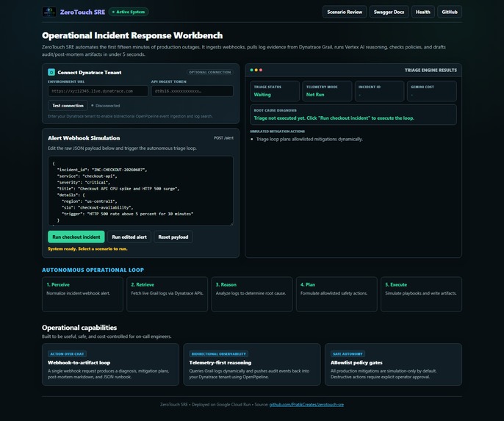Click the Safe Autonomy tag
This screenshot has height=421, width=504.
pos(348,354)
